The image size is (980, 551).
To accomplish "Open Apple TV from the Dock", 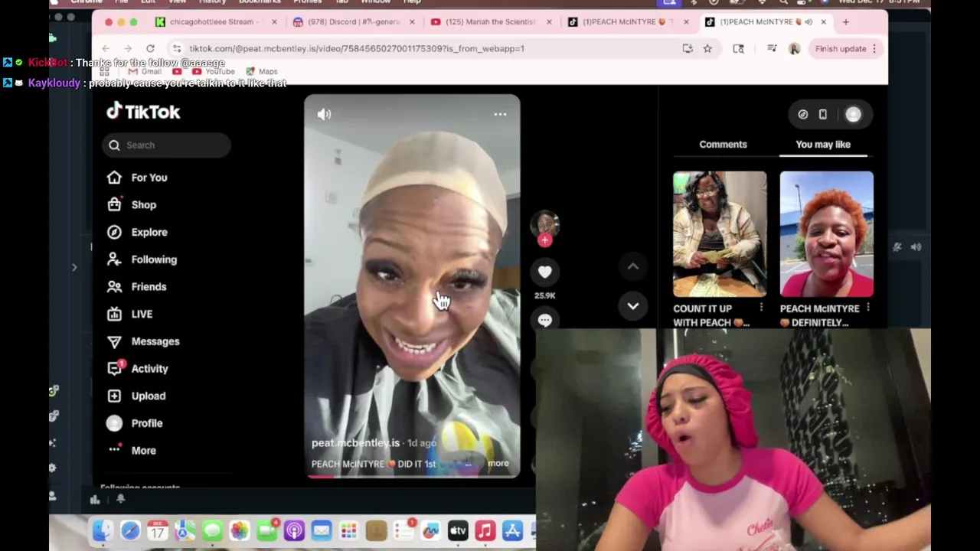I will click(x=458, y=530).
